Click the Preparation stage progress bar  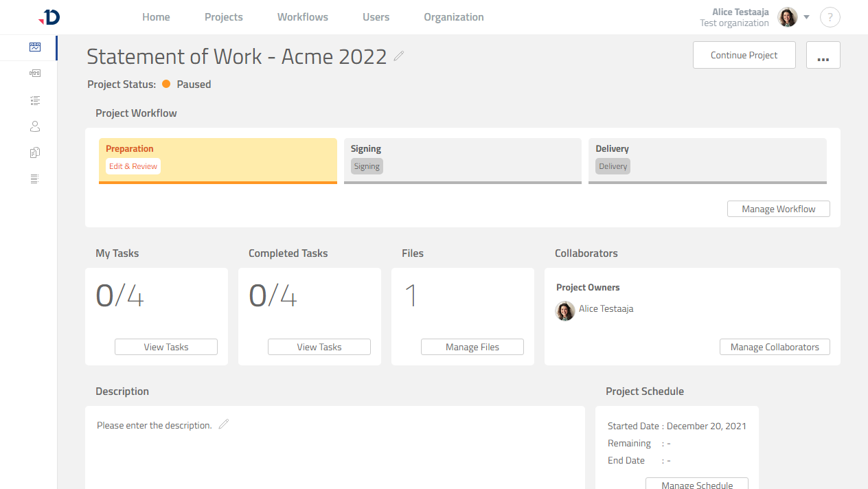[218, 181]
